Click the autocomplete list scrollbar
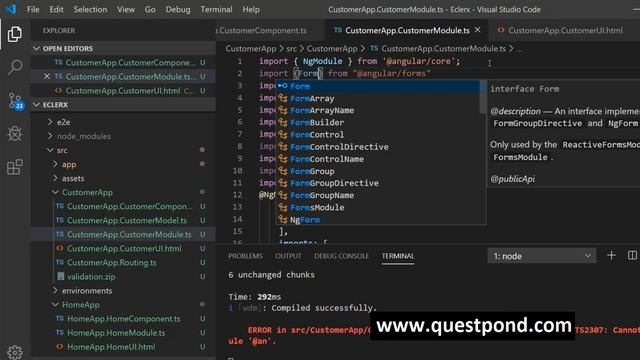The height and width of the screenshot is (360, 640). [483, 97]
